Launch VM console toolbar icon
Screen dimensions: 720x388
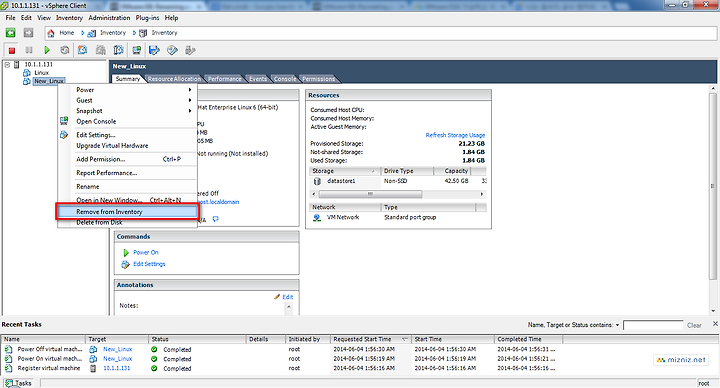(x=136, y=50)
